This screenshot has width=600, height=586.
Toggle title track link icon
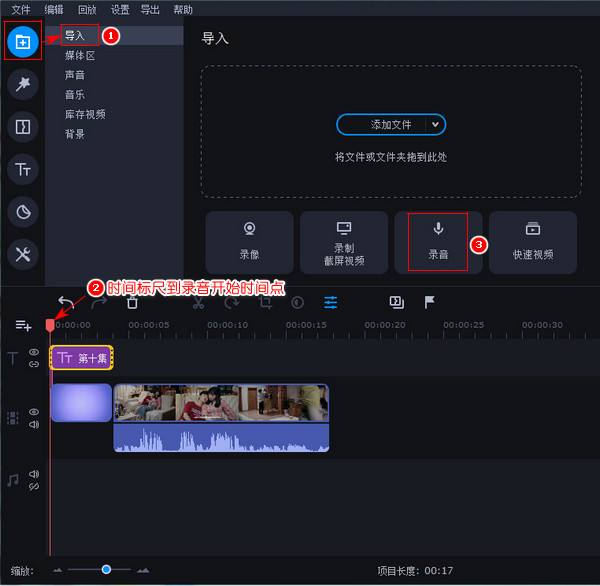point(34,364)
